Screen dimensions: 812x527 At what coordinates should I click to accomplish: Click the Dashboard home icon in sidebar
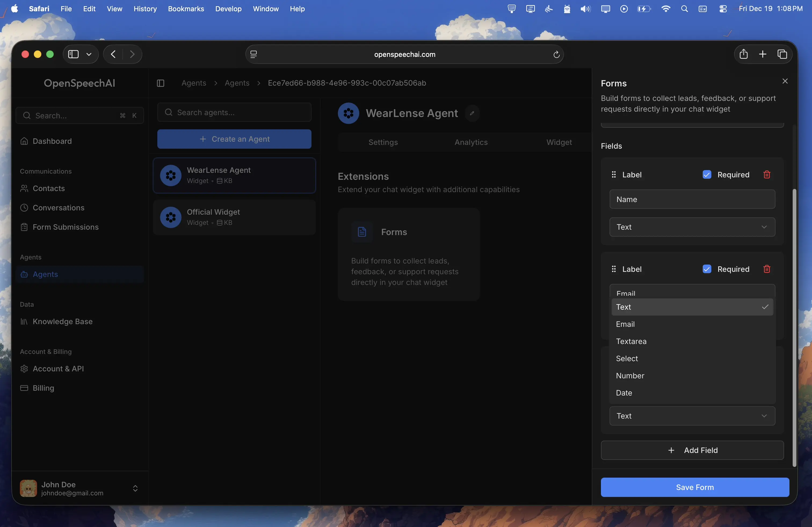pos(24,141)
